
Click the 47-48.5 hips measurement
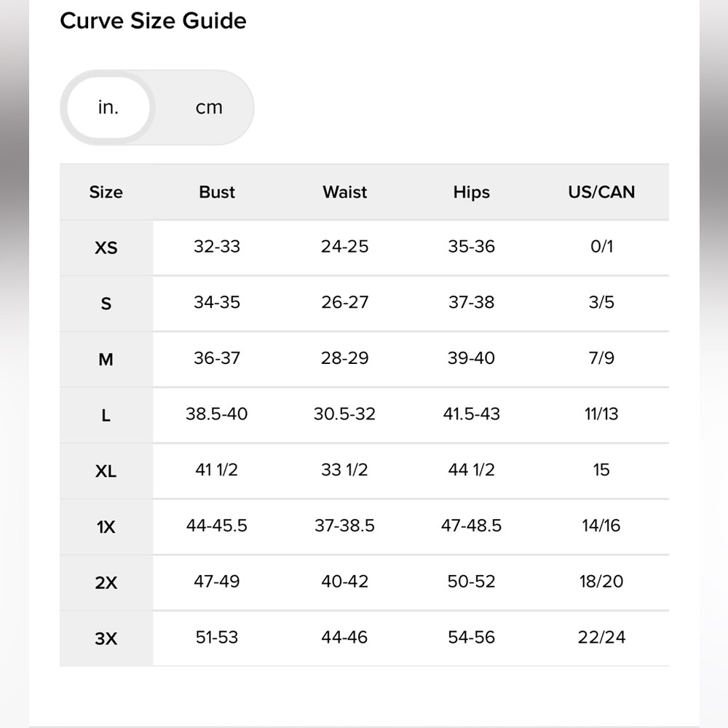471,525
